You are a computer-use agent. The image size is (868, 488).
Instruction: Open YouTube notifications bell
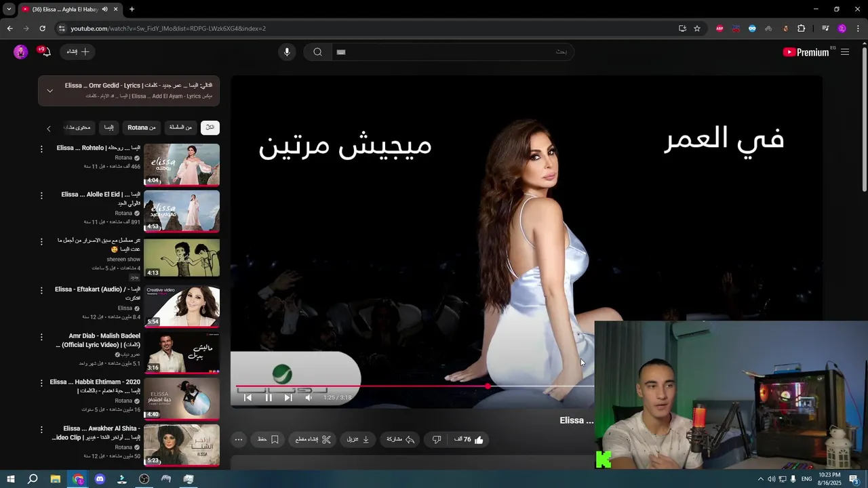[45, 52]
